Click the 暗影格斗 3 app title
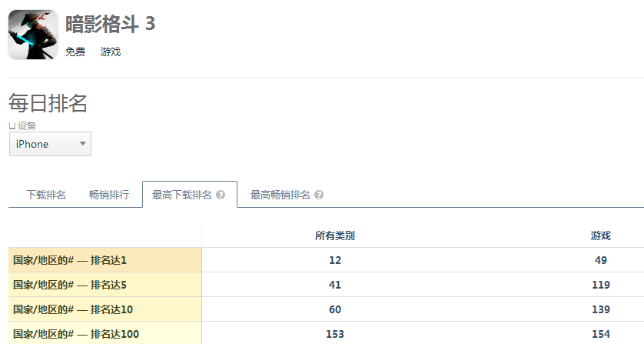The width and height of the screenshot is (644, 344). click(x=110, y=25)
